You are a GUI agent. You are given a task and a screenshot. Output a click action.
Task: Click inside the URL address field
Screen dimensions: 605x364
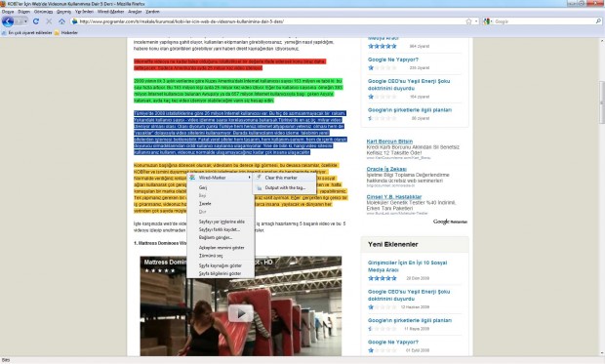point(270,21)
